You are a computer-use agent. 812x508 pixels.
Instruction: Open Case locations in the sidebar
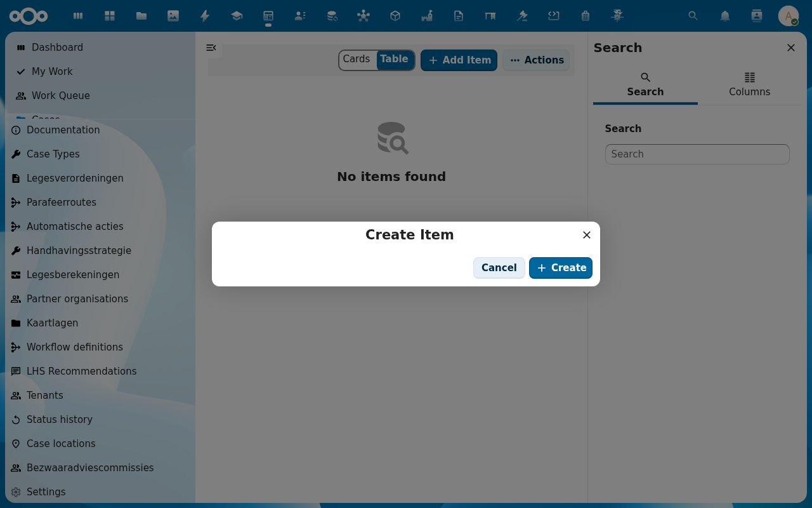[x=100, y=444]
